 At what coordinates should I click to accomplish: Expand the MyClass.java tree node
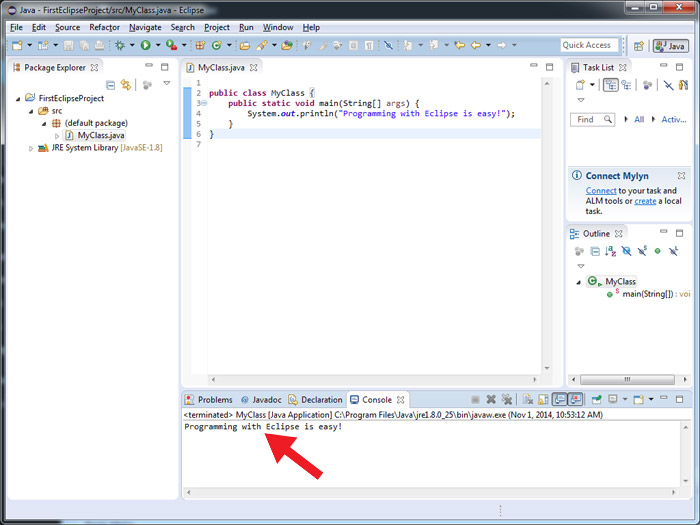(x=57, y=136)
